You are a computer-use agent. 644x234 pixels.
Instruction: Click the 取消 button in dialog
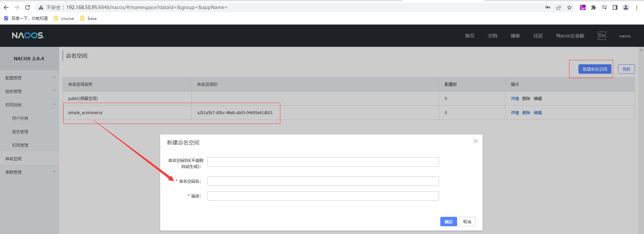(x=467, y=222)
